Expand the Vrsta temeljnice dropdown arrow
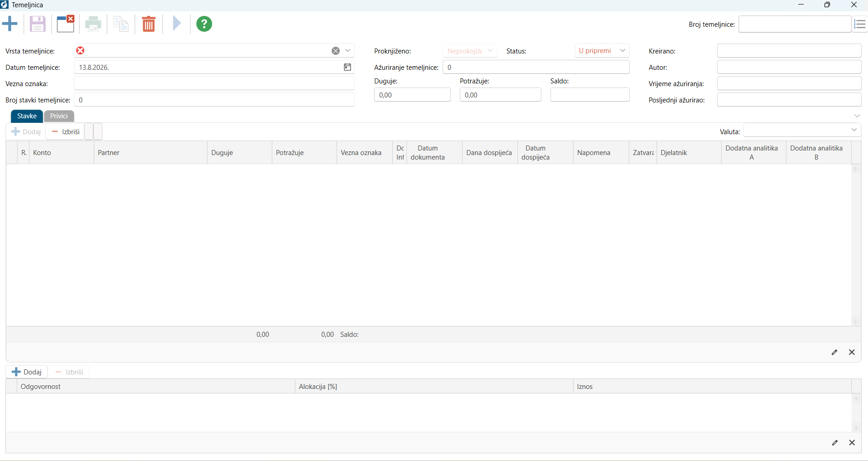Image resolution: width=868 pixels, height=461 pixels. pyautogui.click(x=348, y=50)
